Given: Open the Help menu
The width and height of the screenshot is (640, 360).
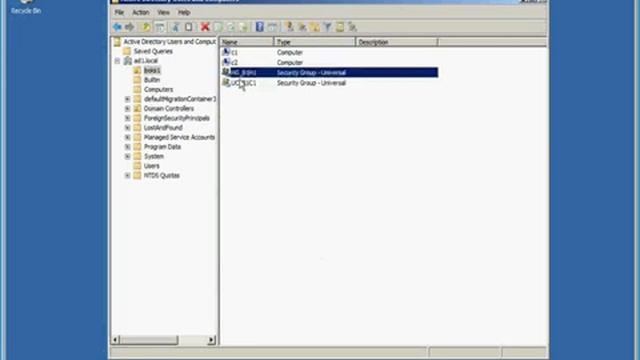Looking at the screenshot, I should (x=184, y=13).
